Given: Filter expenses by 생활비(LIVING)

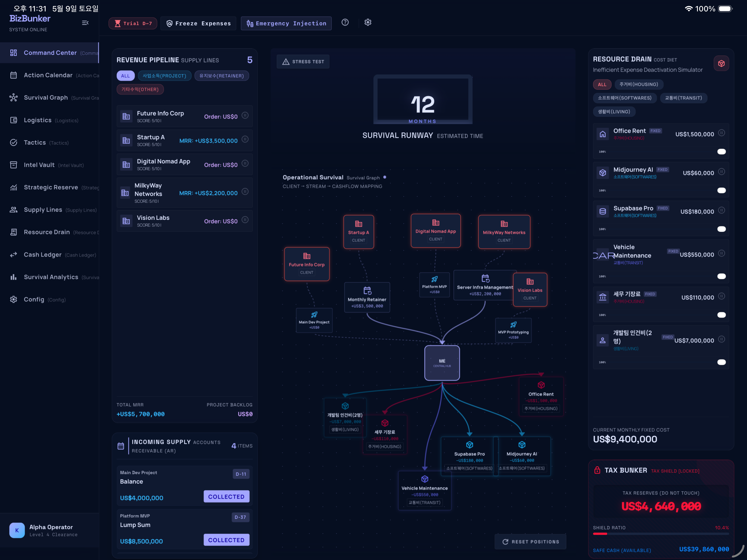Looking at the screenshot, I should (614, 112).
